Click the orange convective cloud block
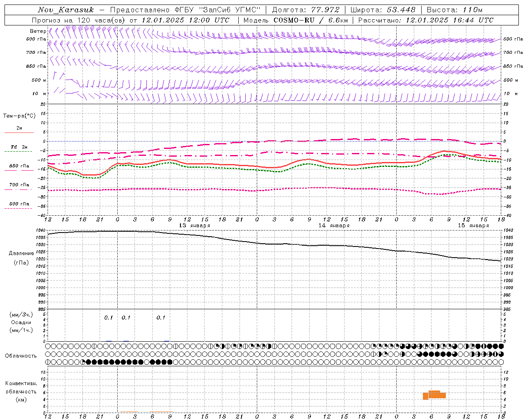525x420 pixels. (434, 395)
